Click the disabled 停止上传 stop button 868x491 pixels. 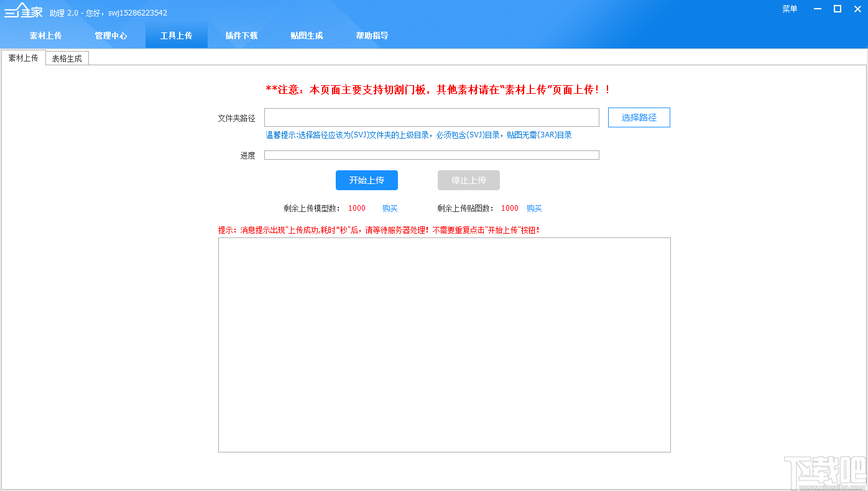[468, 180]
